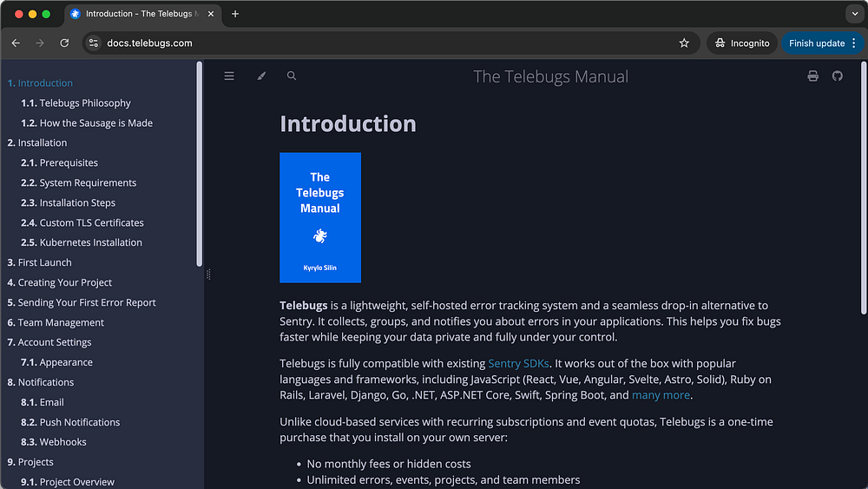Click the sidebar scrollbar thumb
This screenshot has width=868, height=489.
(x=200, y=164)
